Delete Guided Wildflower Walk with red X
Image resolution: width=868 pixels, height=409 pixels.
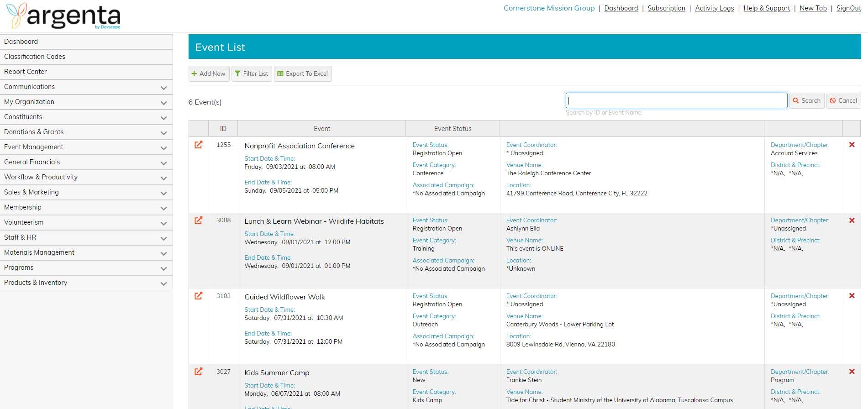click(x=852, y=296)
